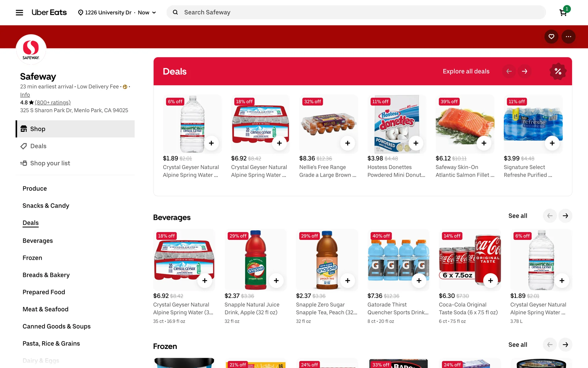
Task: Click Explore all deals
Action: click(466, 71)
